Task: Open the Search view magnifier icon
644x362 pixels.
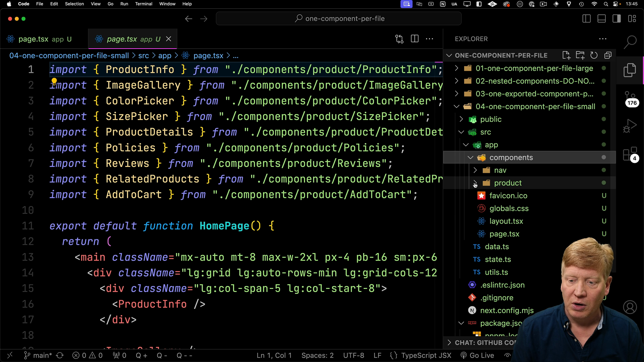Action: point(630,42)
